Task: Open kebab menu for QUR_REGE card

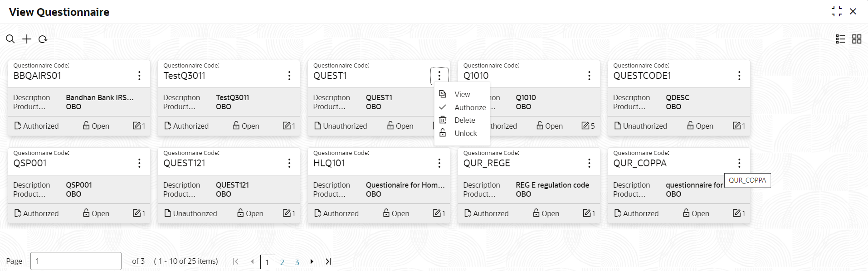Action: click(x=589, y=163)
